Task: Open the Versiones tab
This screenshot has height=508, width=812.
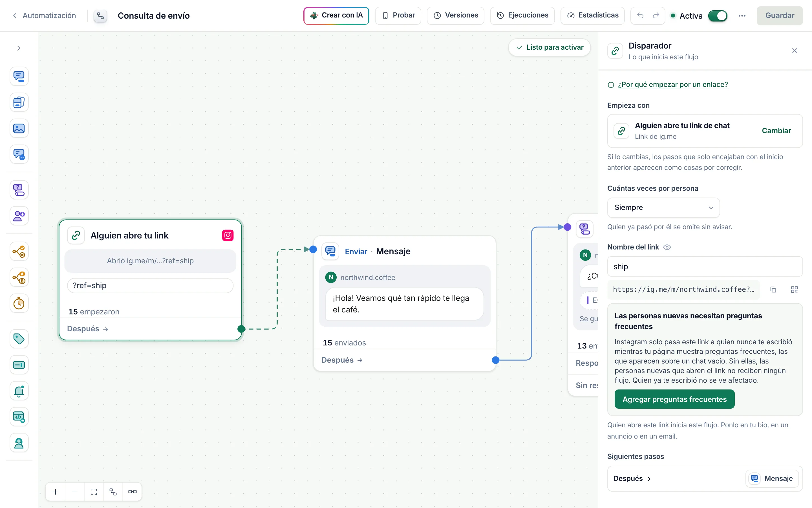Action: 455,16
